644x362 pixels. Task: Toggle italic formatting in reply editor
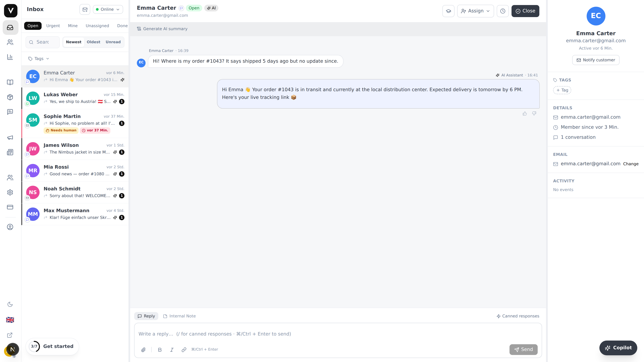[172, 349]
